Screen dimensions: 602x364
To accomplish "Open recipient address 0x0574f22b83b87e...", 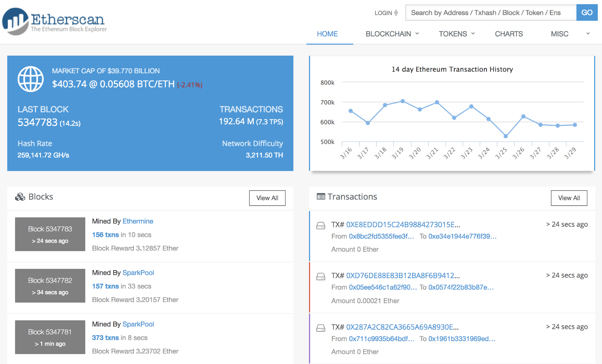I will [x=461, y=287].
